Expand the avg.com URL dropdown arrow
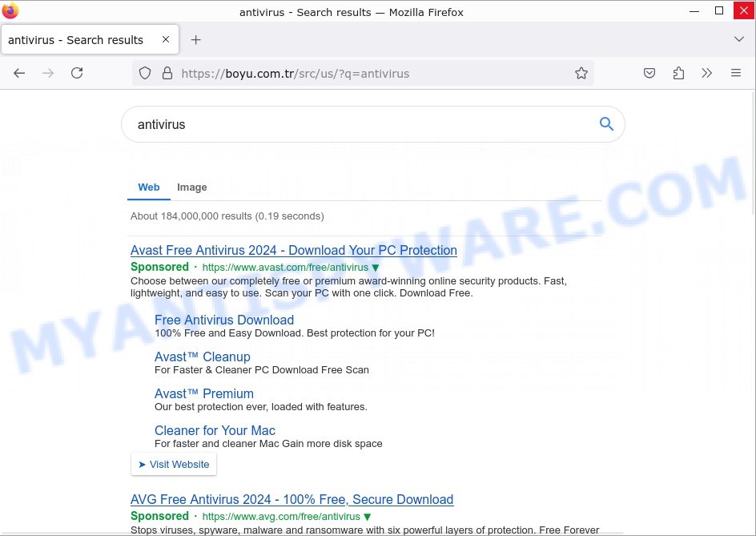Screen dimensions: 756x536 [x=368, y=517]
